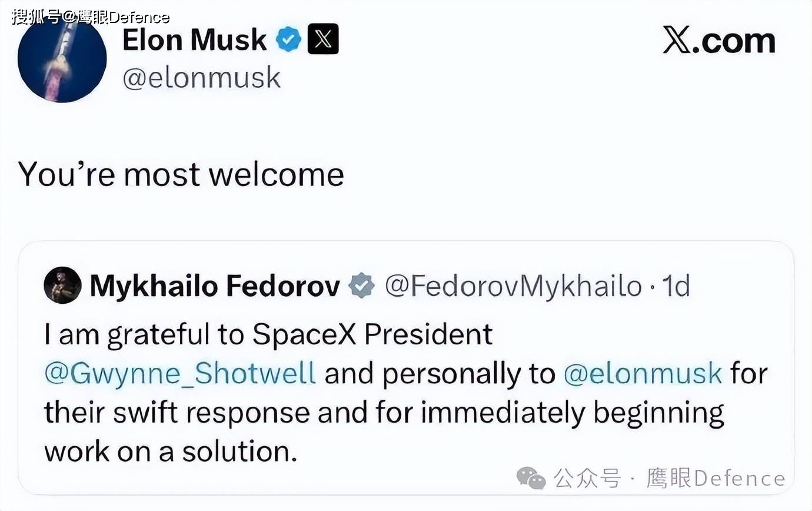Click the gray verified badge beside Fedorov

point(361,286)
